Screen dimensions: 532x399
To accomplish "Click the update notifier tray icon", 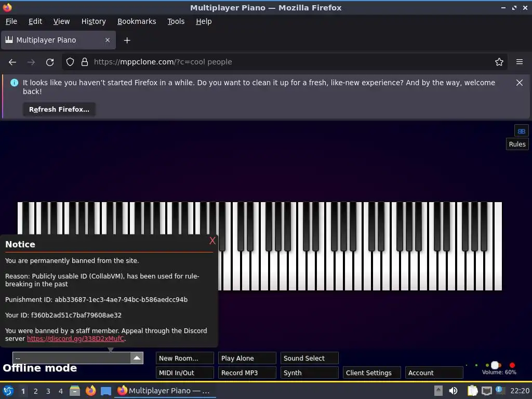I will 499,390.
